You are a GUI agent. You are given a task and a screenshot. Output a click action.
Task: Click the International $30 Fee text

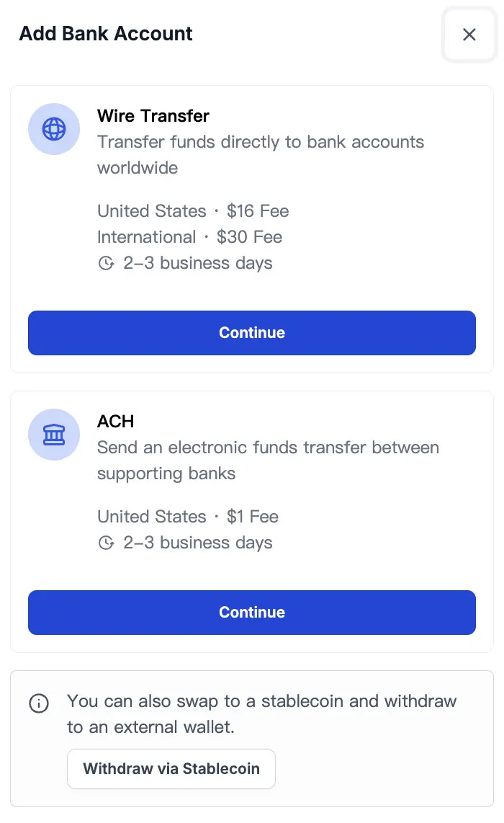[x=189, y=237]
